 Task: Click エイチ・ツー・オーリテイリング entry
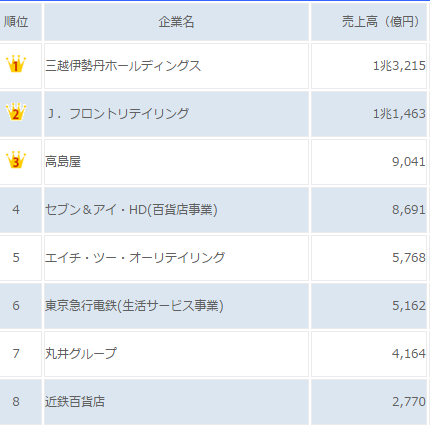(x=135, y=258)
